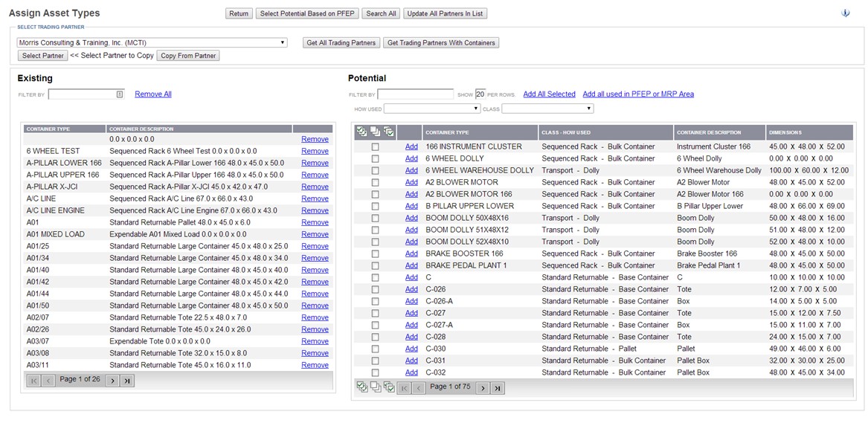Go to previous page of Potential list
Screen dimensions: 868x423
419,388
